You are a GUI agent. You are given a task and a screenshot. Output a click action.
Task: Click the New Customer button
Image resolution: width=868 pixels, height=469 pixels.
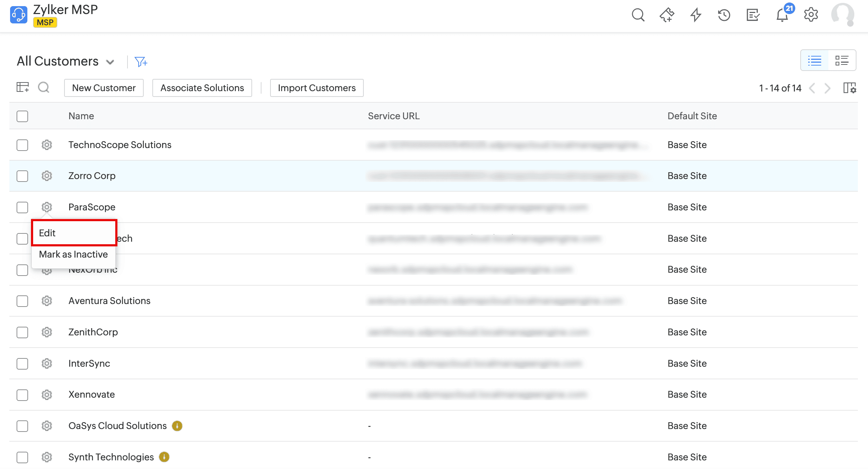pos(104,88)
